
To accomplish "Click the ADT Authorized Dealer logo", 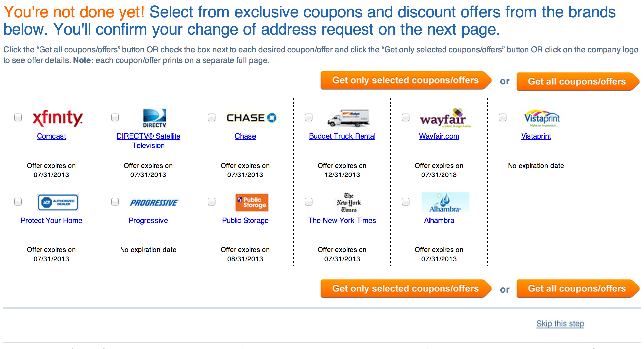I will pyautogui.click(x=58, y=202).
